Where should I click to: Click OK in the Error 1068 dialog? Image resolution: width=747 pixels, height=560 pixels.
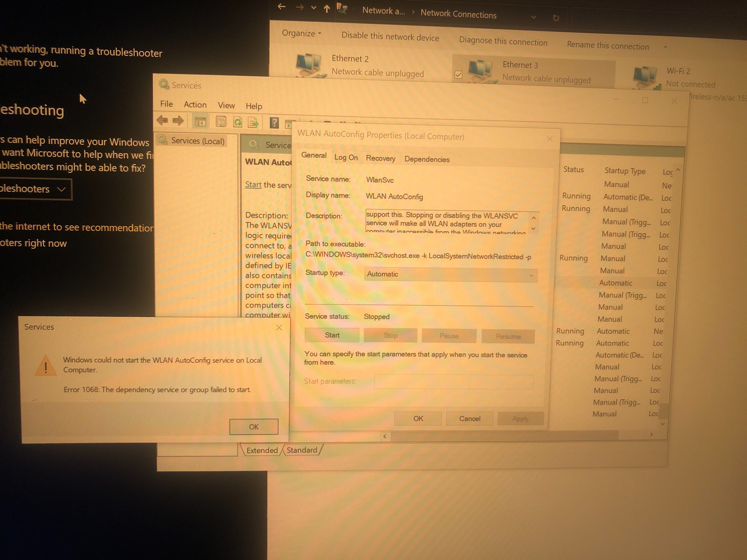point(254,427)
